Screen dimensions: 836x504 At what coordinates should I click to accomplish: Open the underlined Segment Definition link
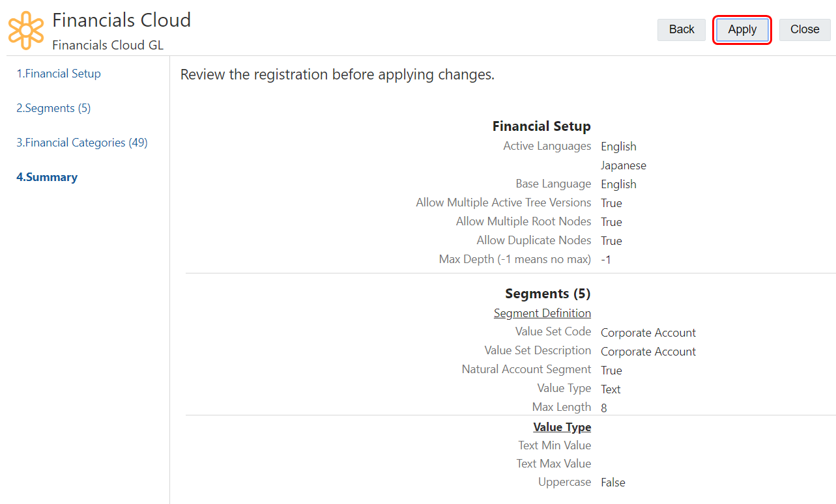point(542,313)
